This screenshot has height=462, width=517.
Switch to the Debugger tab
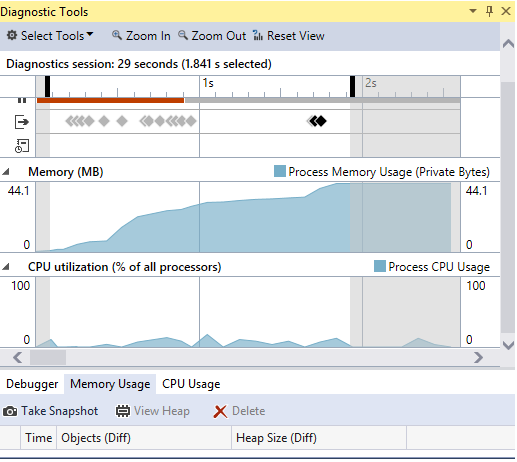point(32,384)
